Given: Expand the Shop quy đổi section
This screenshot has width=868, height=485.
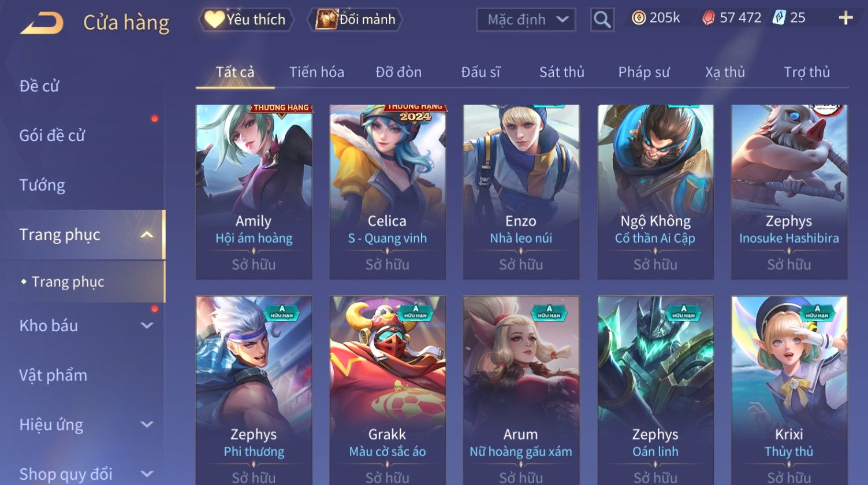Looking at the screenshot, I should click(147, 474).
